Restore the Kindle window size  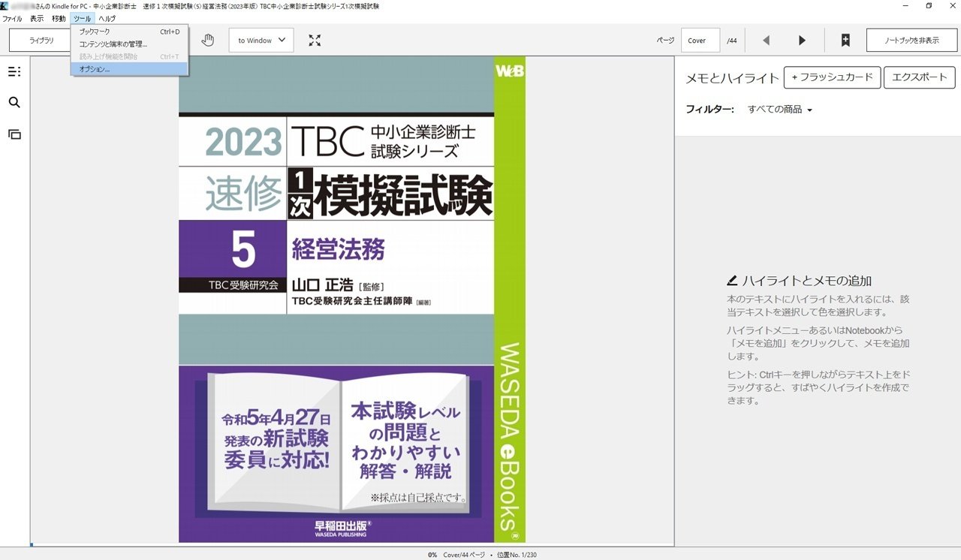929,6
